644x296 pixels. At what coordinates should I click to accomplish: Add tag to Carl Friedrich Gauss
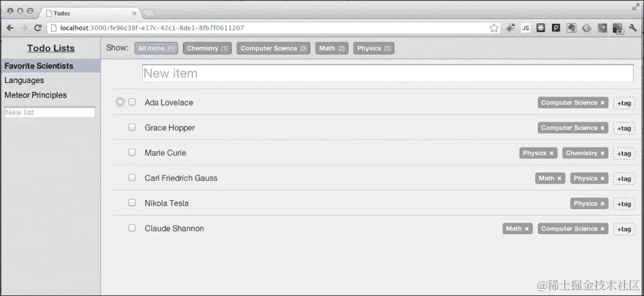click(624, 179)
